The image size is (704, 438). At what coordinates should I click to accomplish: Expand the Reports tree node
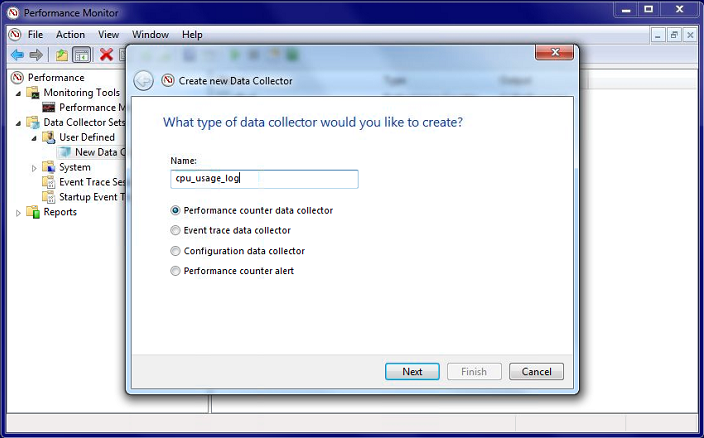click(18, 213)
